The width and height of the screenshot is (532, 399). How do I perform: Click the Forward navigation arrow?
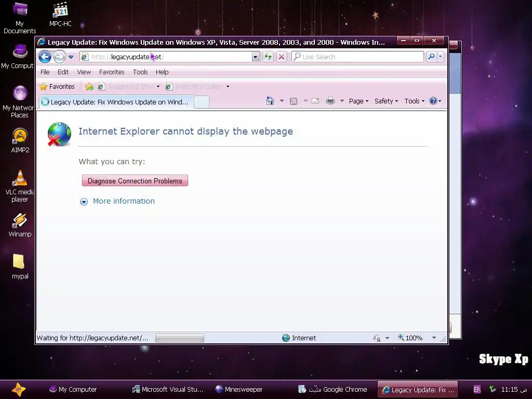pos(59,57)
